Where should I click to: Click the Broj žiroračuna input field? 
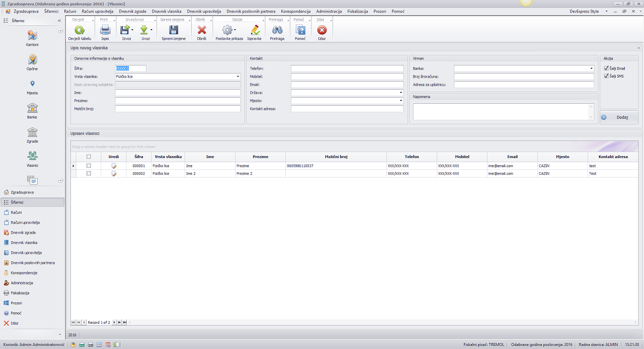524,77
